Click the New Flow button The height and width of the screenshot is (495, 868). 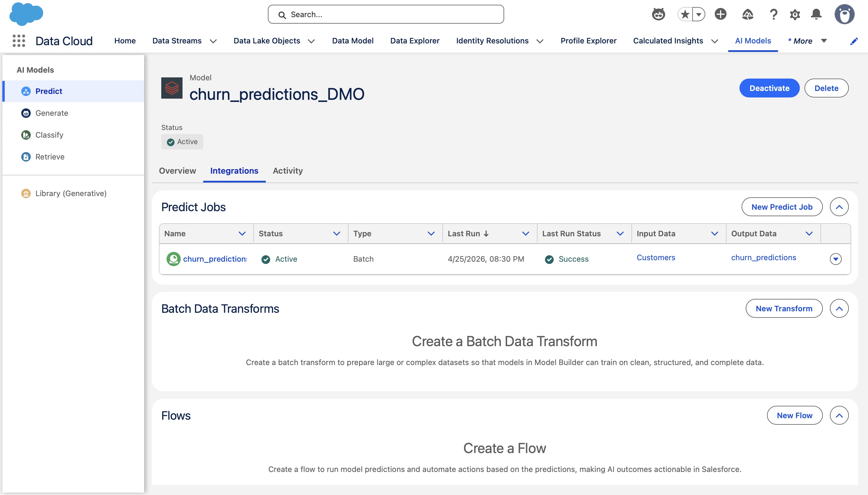(794, 416)
